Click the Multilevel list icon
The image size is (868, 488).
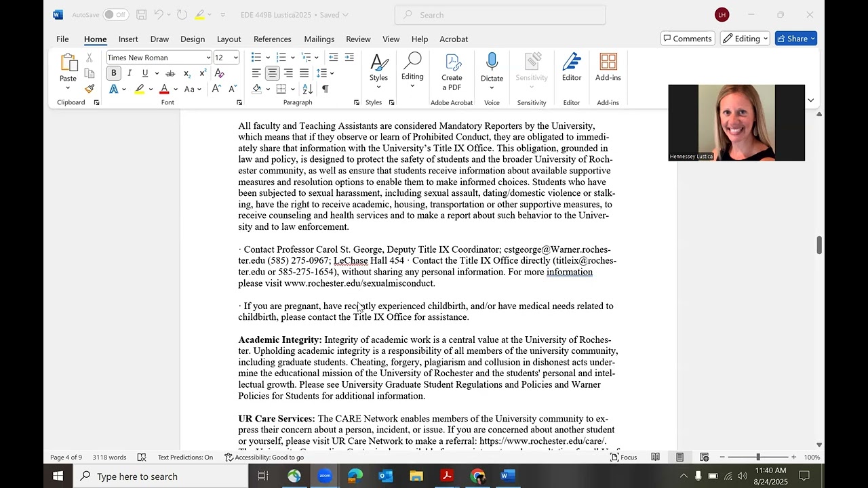(x=307, y=58)
